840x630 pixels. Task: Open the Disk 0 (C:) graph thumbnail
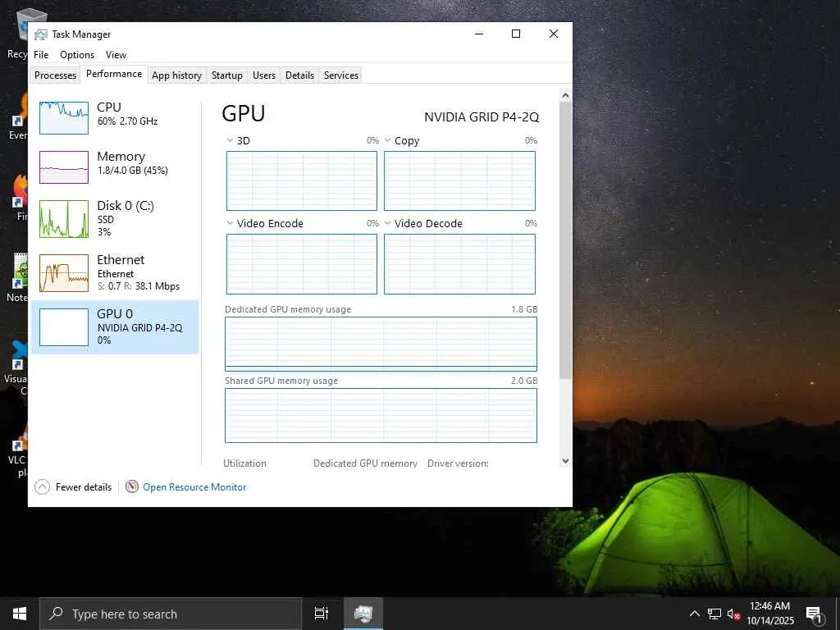[64, 218]
